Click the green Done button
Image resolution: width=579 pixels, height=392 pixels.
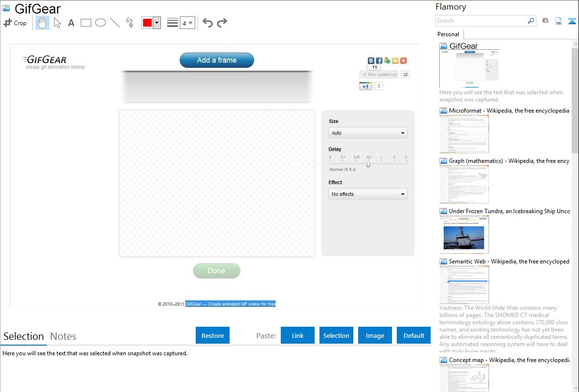[217, 271]
